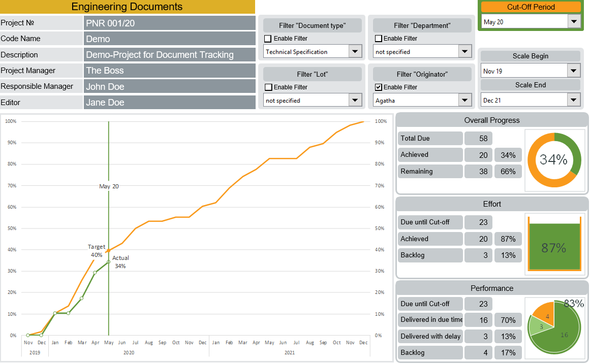Enable the Department filter checkbox
The image size is (590, 364).
coord(378,39)
